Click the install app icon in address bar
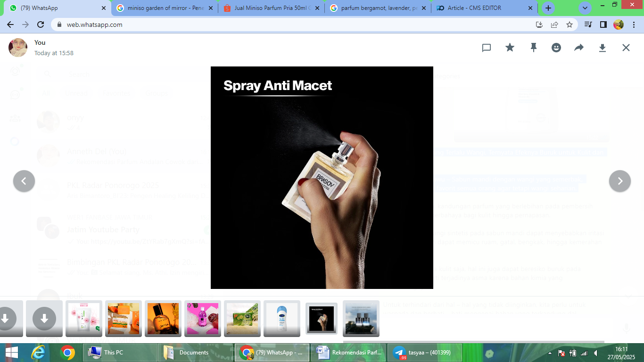This screenshot has height=362, width=644. [539, 25]
